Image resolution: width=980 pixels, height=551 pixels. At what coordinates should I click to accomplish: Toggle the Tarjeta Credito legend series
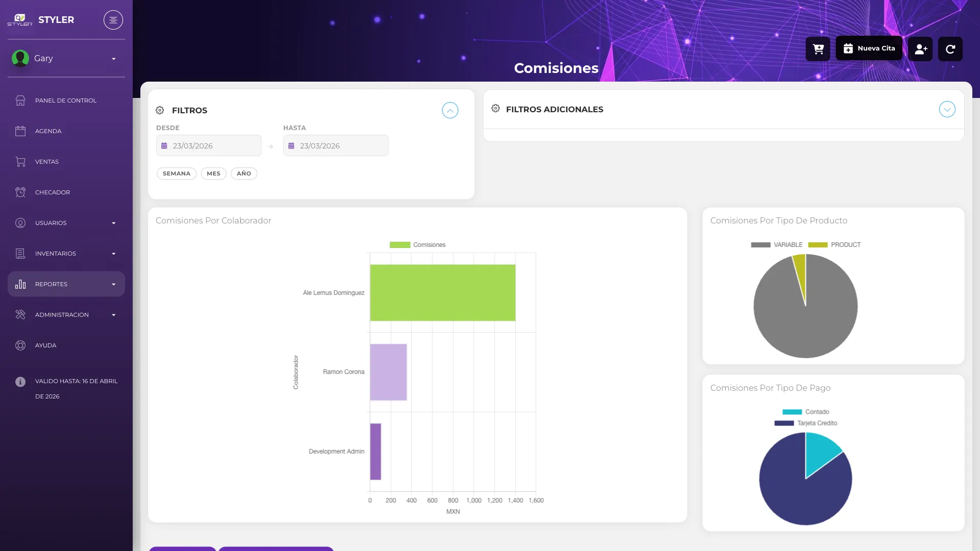coord(806,423)
